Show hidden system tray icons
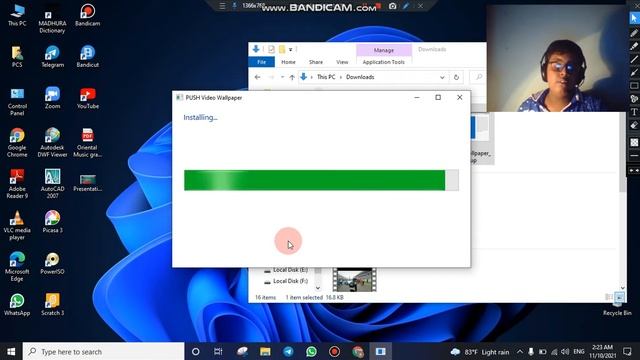 point(520,351)
